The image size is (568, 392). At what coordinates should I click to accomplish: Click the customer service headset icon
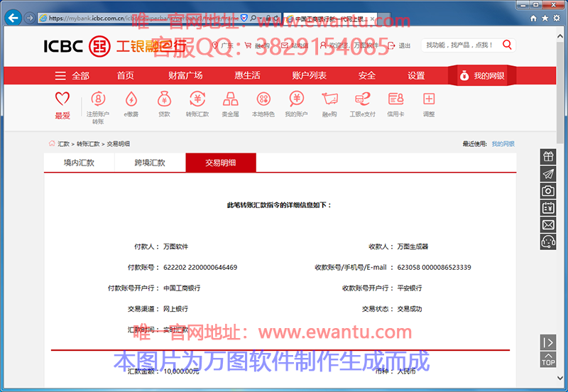tap(548, 241)
